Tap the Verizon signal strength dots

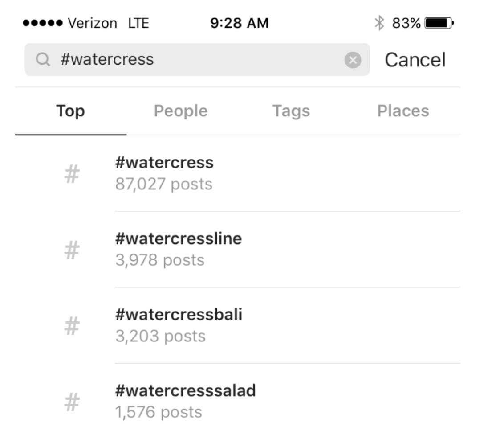pyautogui.click(x=42, y=23)
